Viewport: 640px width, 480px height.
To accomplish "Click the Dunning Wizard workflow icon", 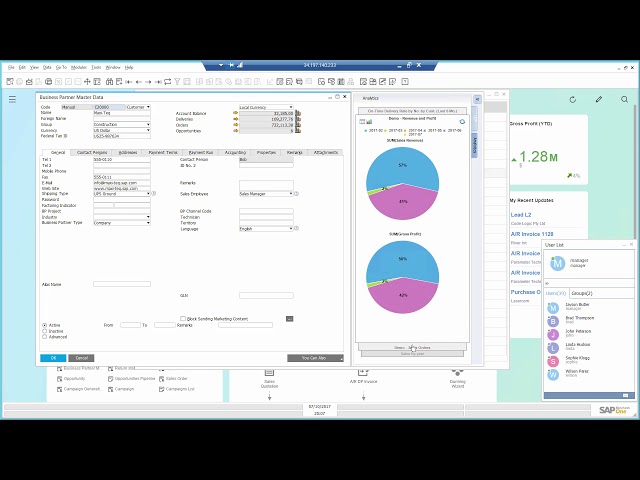I will [x=457, y=373].
